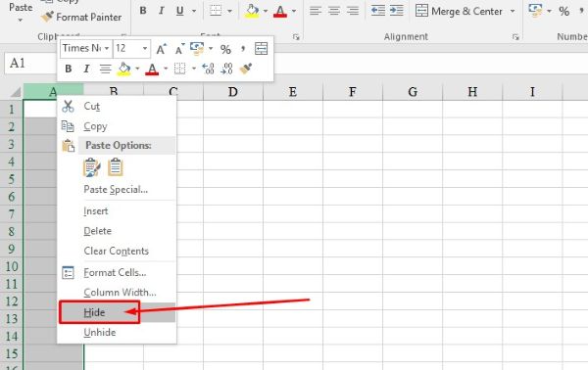Open the font size 12 dropdown

144,48
